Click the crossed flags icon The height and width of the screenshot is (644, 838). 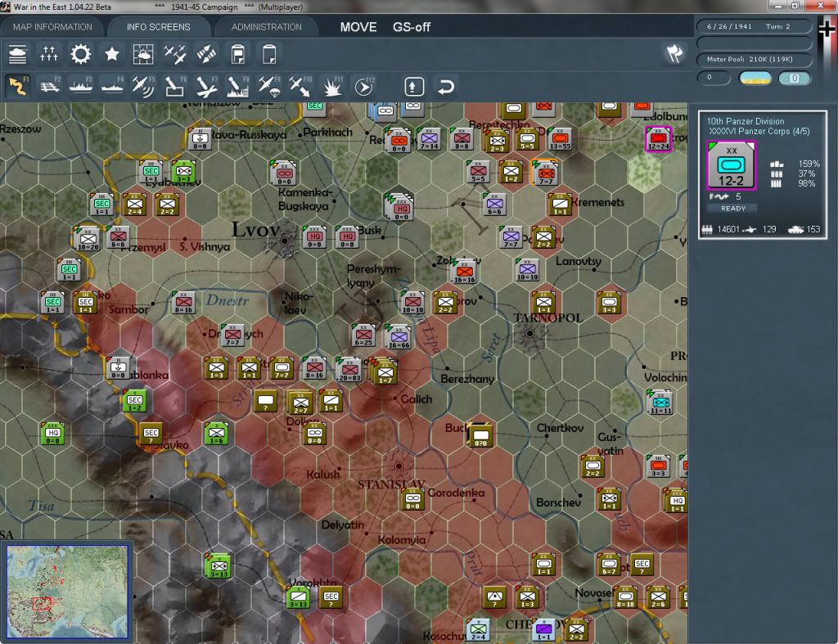(674, 53)
